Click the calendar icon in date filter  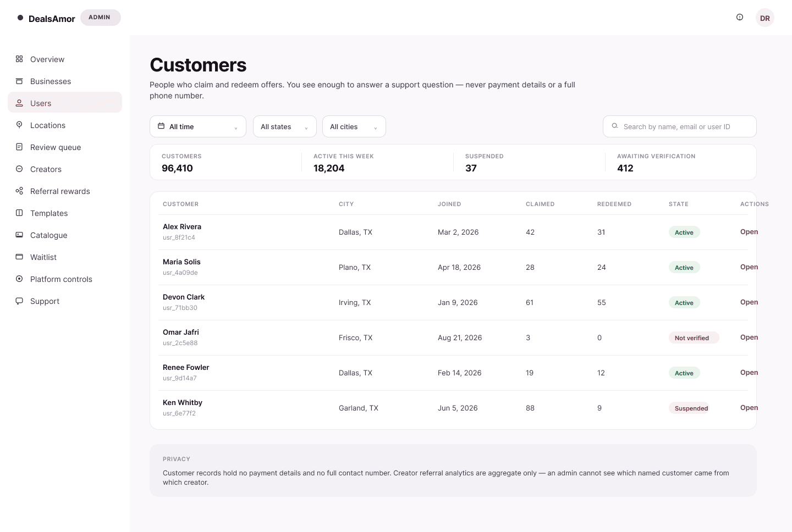161,126
